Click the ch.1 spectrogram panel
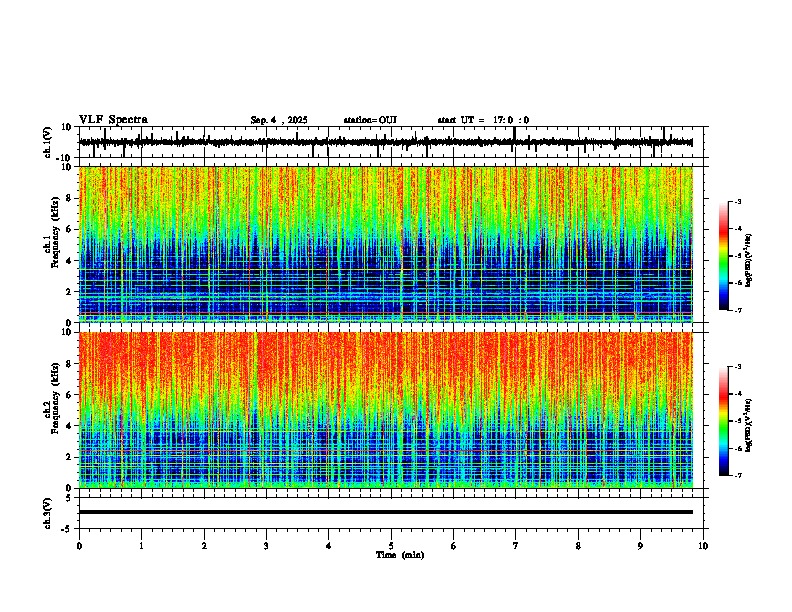This screenshot has width=792, height=612. coord(385,244)
